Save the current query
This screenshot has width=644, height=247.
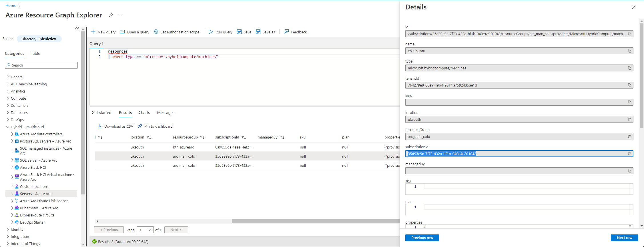[244, 32]
